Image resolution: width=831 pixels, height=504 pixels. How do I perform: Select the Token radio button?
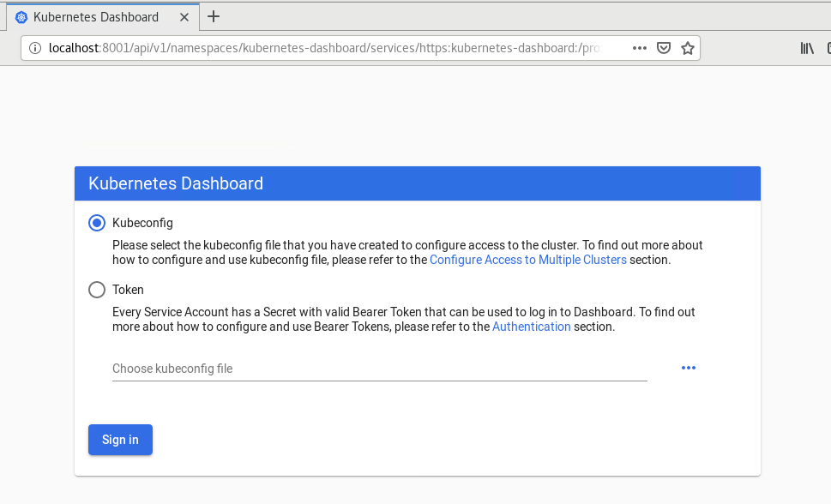pyautogui.click(x=96, y=290)
